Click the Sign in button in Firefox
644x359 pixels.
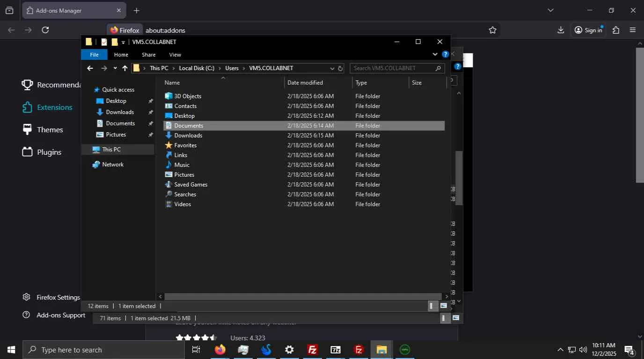point(588,30)
